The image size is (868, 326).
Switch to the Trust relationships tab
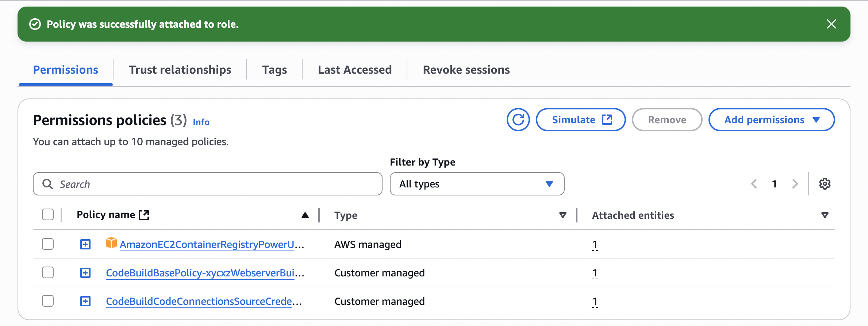click(180, 70)
